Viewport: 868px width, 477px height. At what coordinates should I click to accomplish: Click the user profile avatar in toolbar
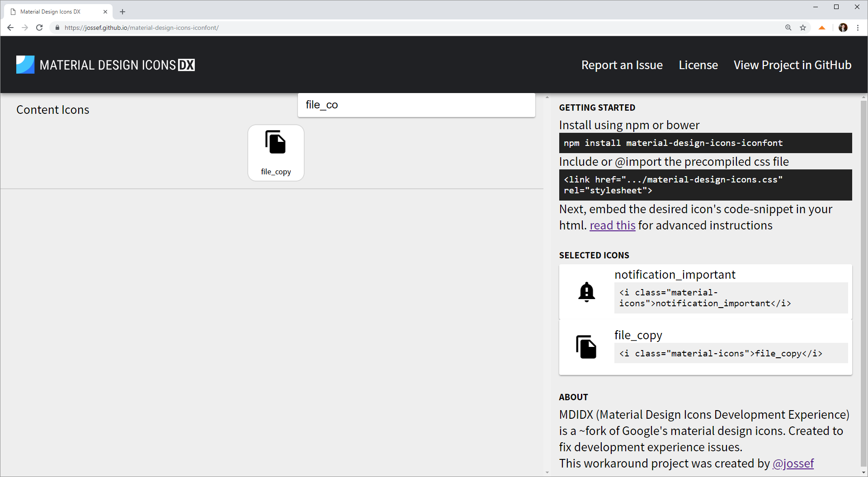tap(843, 28)
